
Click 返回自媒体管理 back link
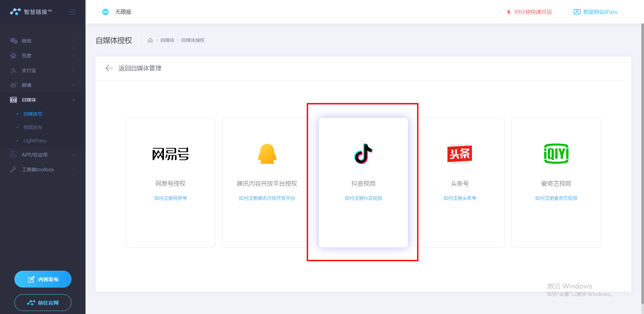tap(140, 68)
